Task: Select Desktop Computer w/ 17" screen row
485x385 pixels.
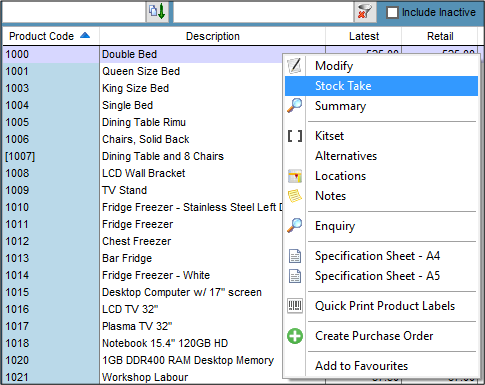Action: 142,292
